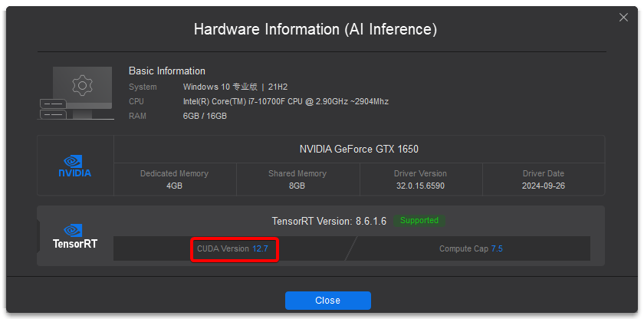Click the System Windows 10 21H2 row
644x319 pixels.
(209, 87)
